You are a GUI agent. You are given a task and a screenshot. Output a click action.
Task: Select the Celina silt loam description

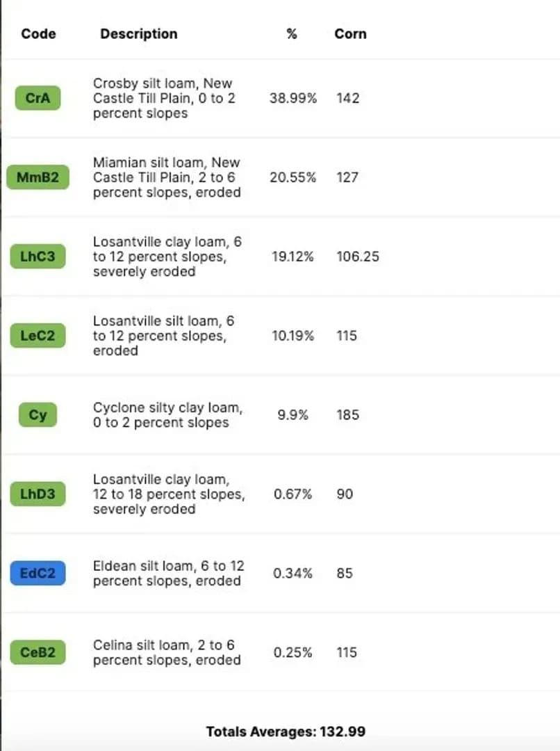tap(167, 653)
